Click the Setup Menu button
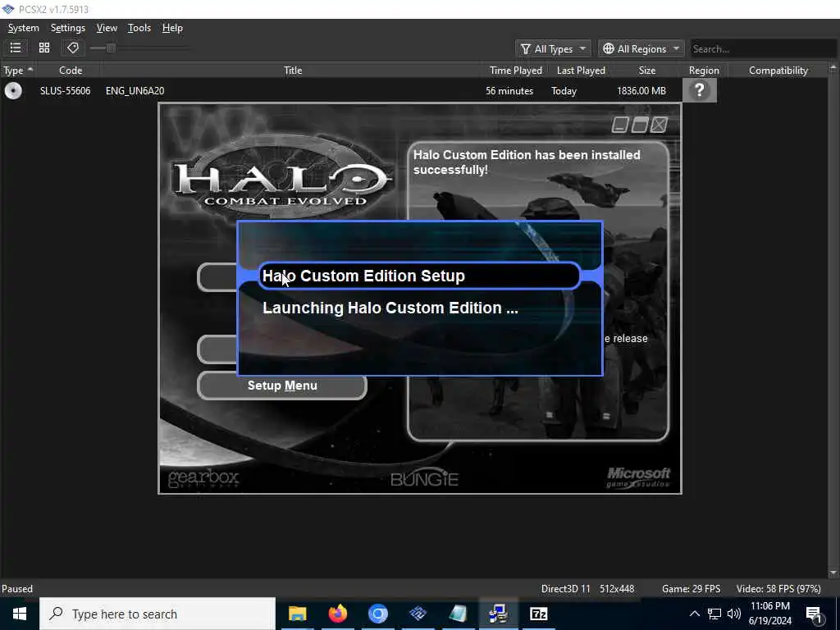Viewport: 840px width, 630px height. 282,386
